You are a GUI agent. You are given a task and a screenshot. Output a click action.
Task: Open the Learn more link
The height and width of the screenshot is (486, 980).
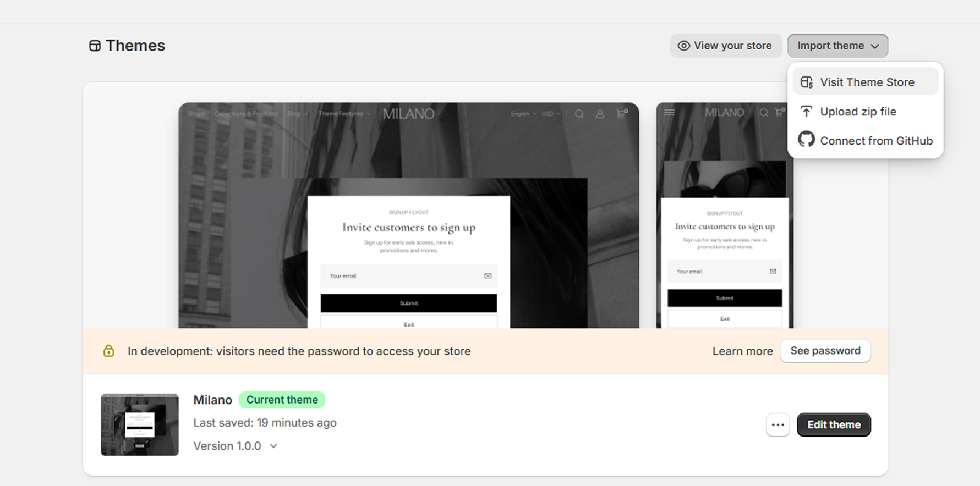click(742, 351)
